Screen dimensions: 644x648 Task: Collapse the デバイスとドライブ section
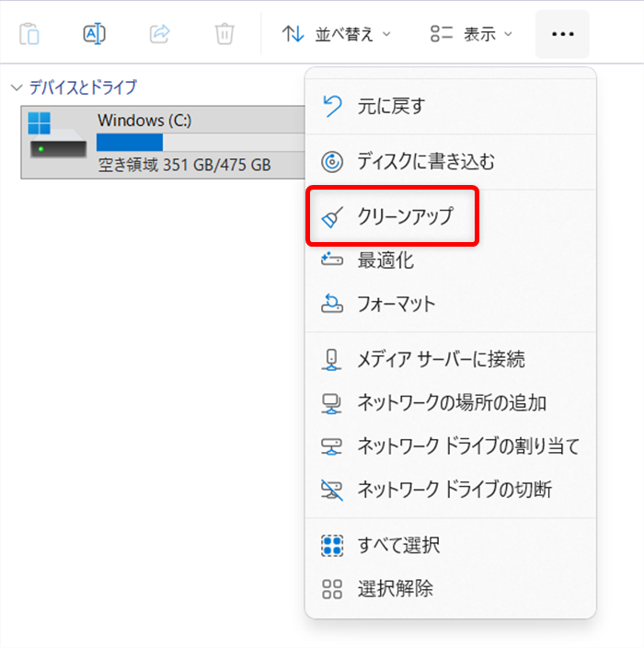click(17, 87)
